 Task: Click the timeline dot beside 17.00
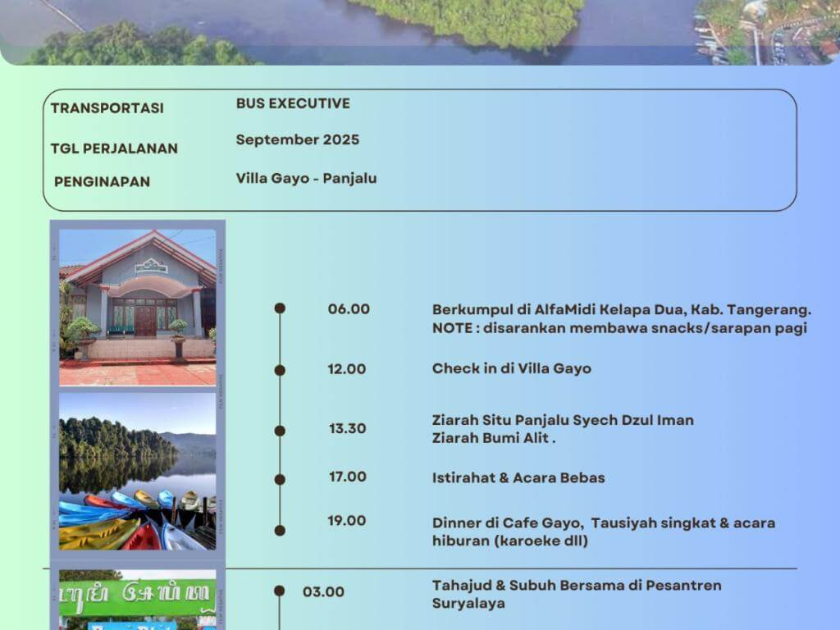click(x=280, y=479)
